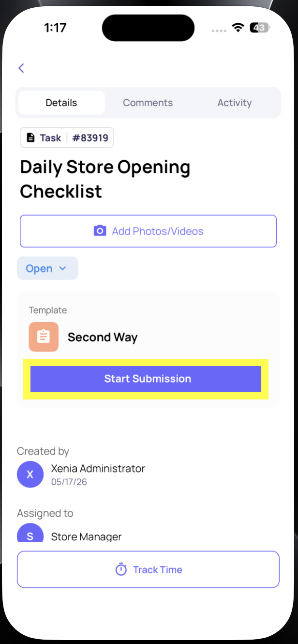Expand status menu via the chevron arrow
Viewport: 298px width, 644px height.
tap(62, 268)
